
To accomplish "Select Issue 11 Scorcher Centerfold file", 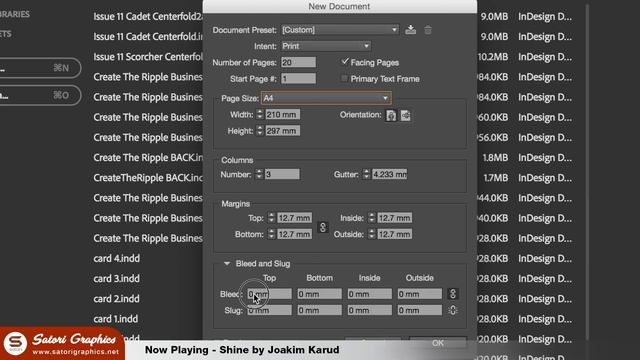I will click(x=148, y=57).
